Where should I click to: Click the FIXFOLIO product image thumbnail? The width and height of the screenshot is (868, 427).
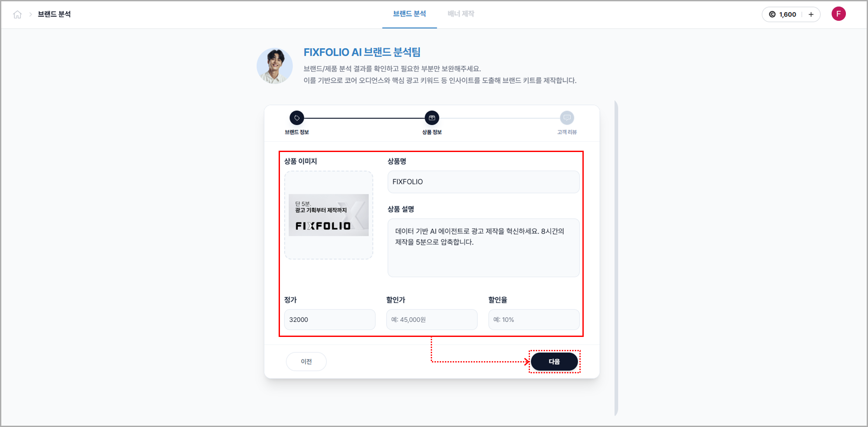point(328,215)
